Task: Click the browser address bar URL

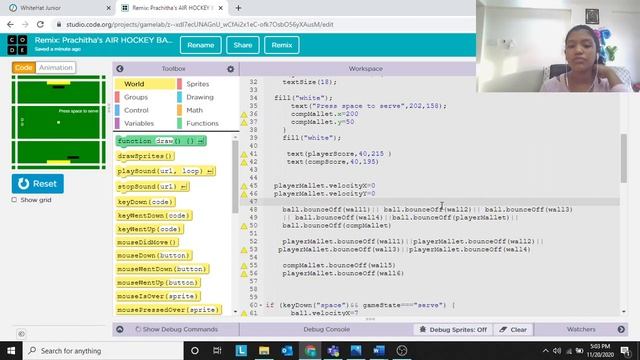Action: tap(200, 24)
